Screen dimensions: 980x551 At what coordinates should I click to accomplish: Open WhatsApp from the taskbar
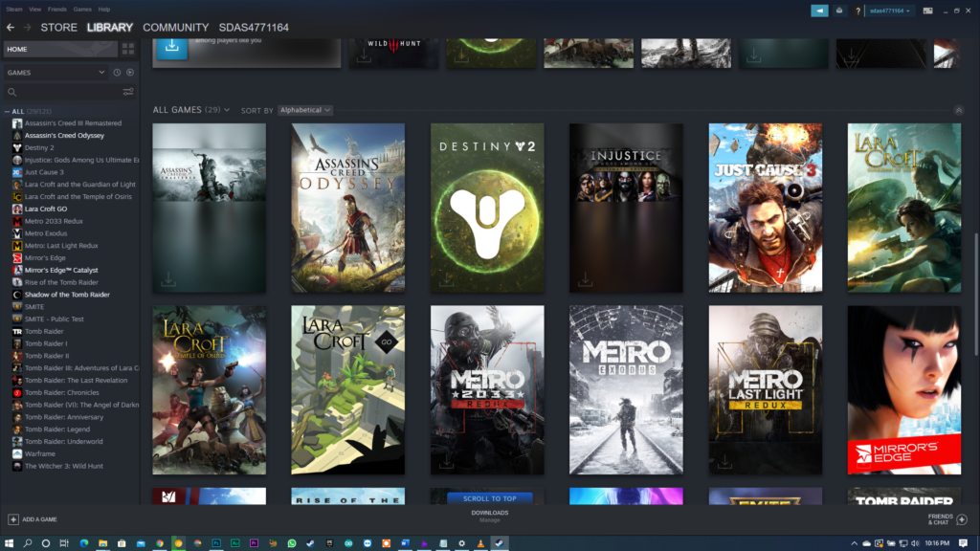291,543
